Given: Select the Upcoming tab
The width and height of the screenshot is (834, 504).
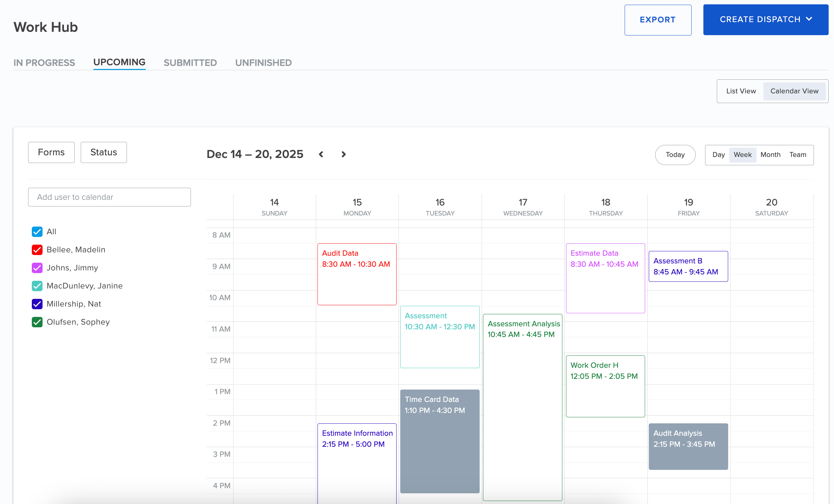Looking at the screenshot, I should pyautogui.click(x=119, y=62).
